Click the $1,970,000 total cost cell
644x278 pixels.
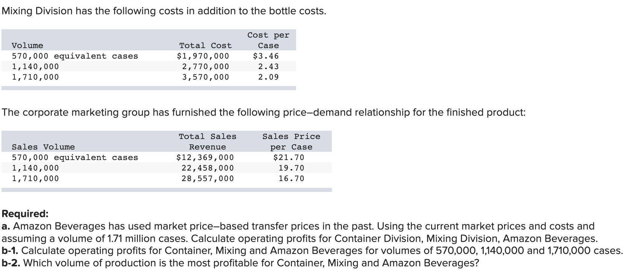[x=203, y=56]
